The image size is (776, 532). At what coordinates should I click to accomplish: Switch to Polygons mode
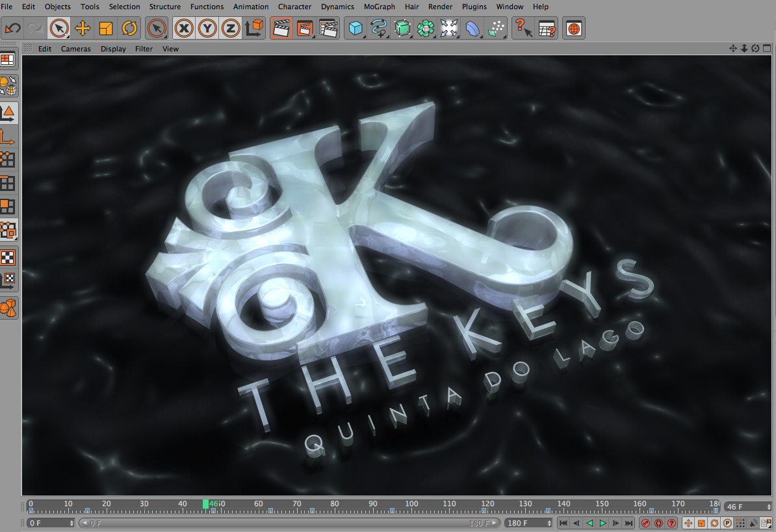point(8,206)
